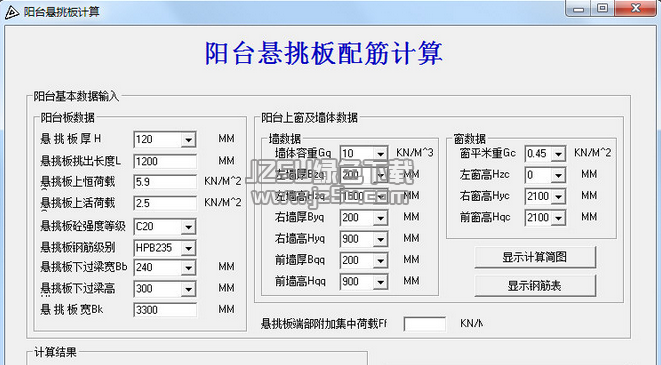
Task: Open the 窗平米重Gc dropdown
Action: click(x=559, y=154)
